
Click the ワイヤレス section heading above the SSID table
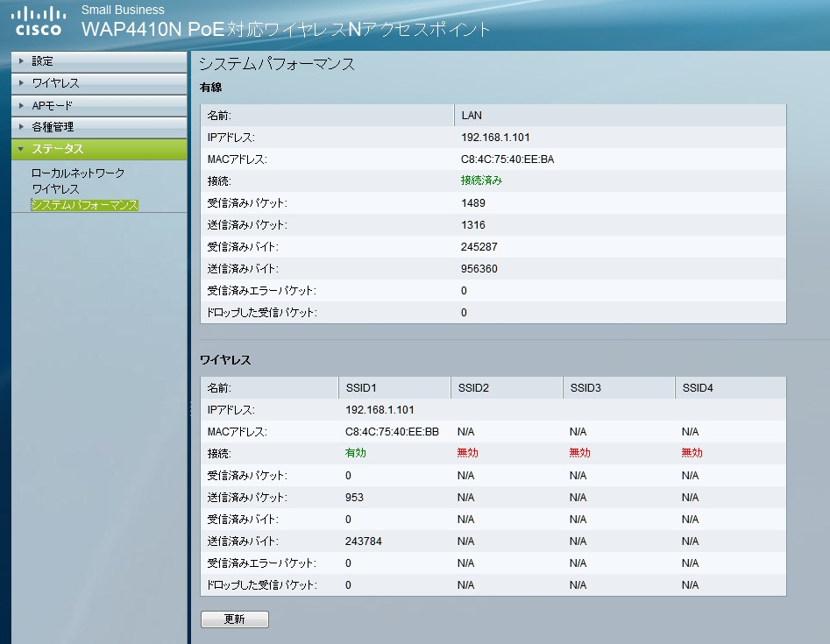tap(225, 360)
